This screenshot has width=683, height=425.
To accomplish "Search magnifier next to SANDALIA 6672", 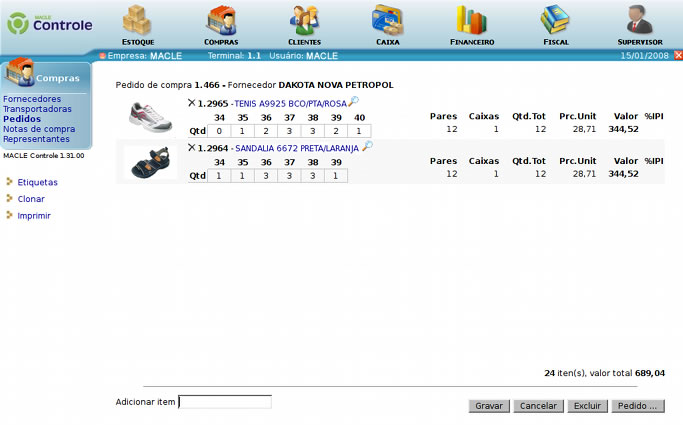I will pyautogui.click(x=367, y=146).
